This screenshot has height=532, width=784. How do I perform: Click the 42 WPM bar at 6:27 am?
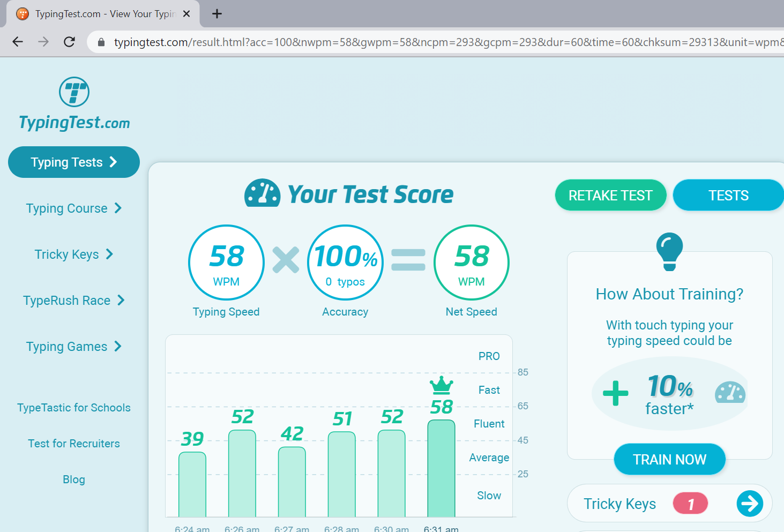click(x=292, y=482)
